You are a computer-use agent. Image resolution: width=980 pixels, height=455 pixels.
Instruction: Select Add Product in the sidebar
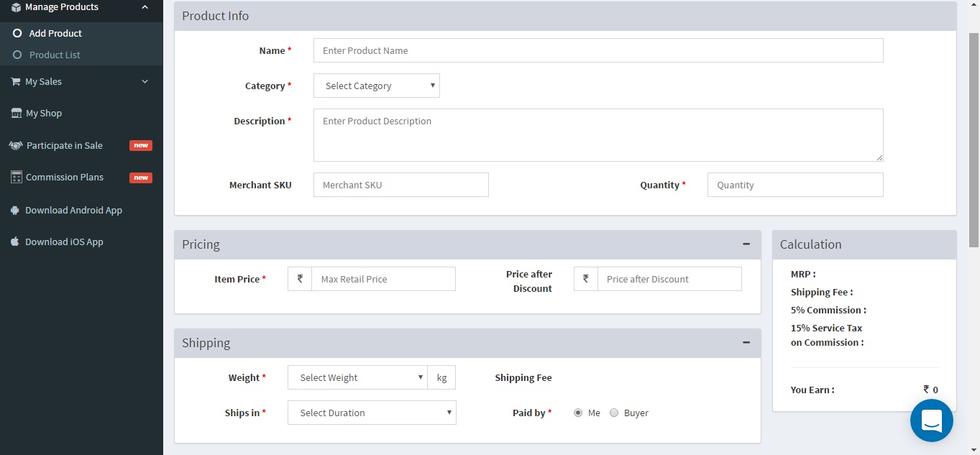pyautogui.click(x=55, y=34)
